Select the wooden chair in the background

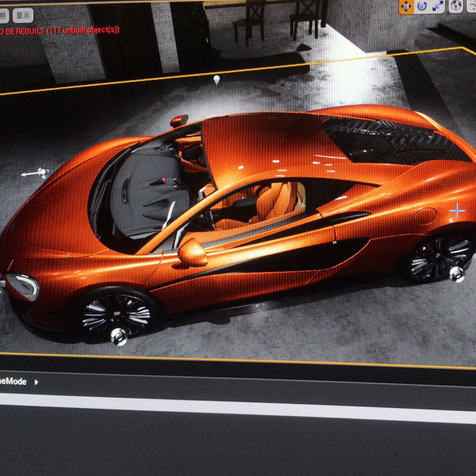[x=249, y=19]
